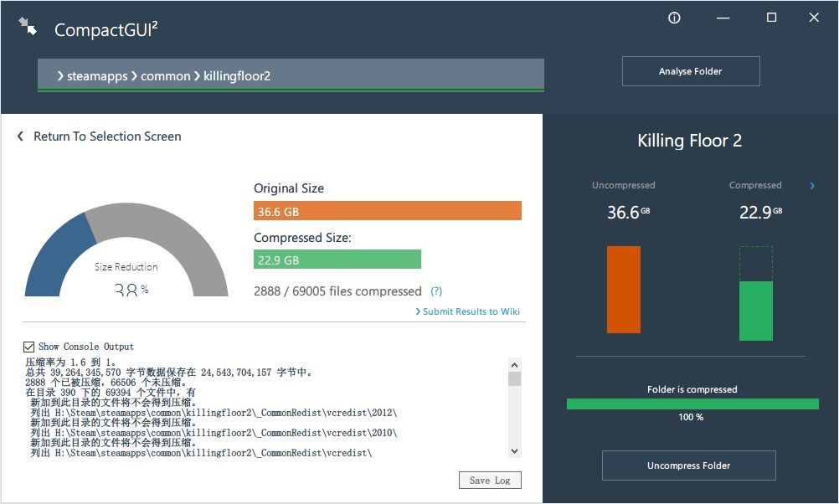Click the console scrollbar thumb
This screenshot has height=504, width=839.
coord(514,378)
